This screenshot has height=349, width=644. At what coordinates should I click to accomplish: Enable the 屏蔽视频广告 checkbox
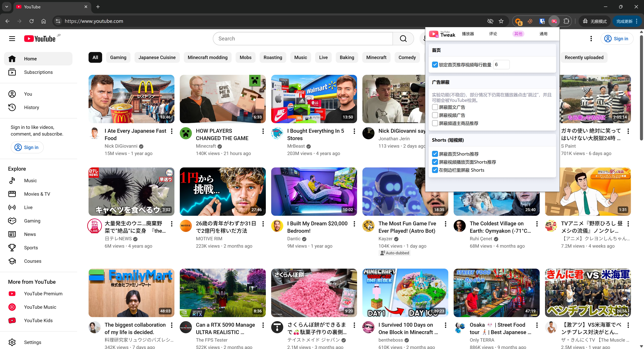point(435,115)
